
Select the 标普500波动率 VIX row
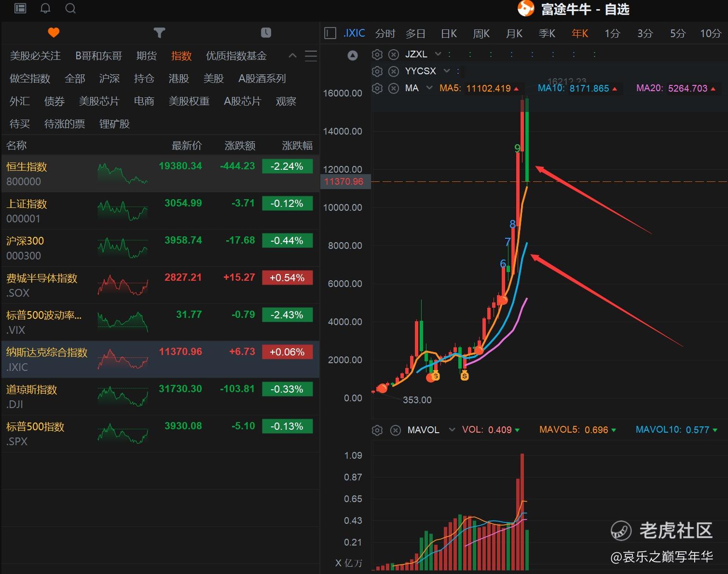click(160, 322)
